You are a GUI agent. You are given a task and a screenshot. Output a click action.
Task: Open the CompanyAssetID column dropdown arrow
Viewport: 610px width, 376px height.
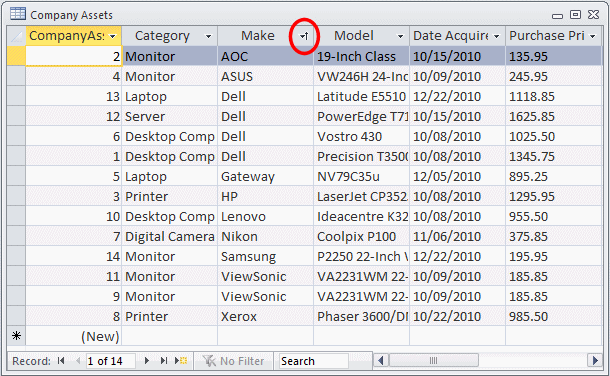tap(113, 36)
